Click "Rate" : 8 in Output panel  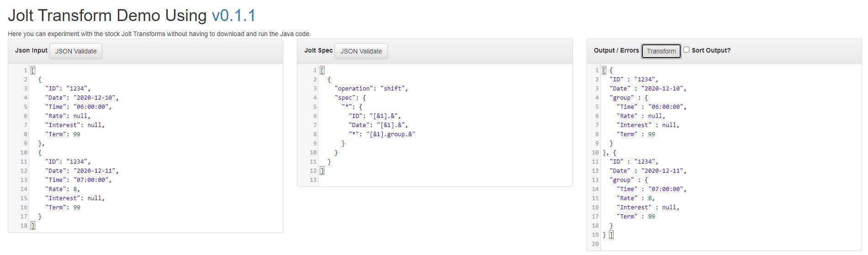tap(635, 198)
